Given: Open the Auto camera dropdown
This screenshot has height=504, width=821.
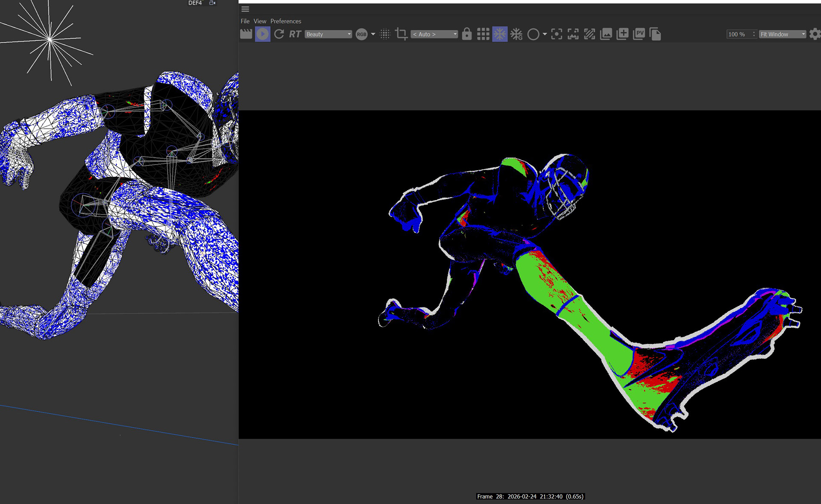Looking at the screenshot, I should pyautogui.click(x=434, y=34).
